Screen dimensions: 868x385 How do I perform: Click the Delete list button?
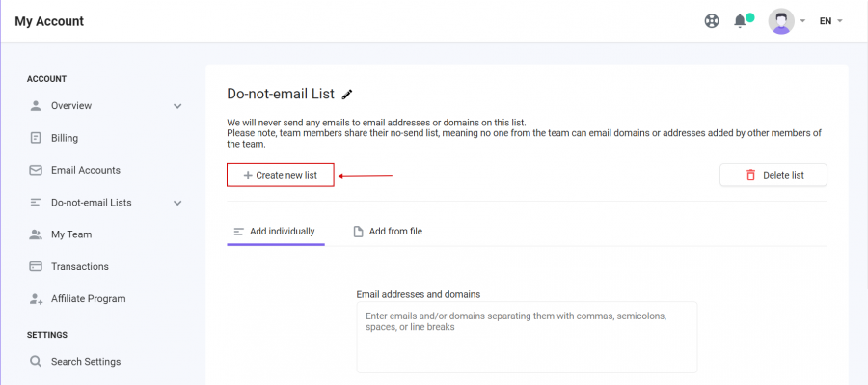(x=773, y=175)
